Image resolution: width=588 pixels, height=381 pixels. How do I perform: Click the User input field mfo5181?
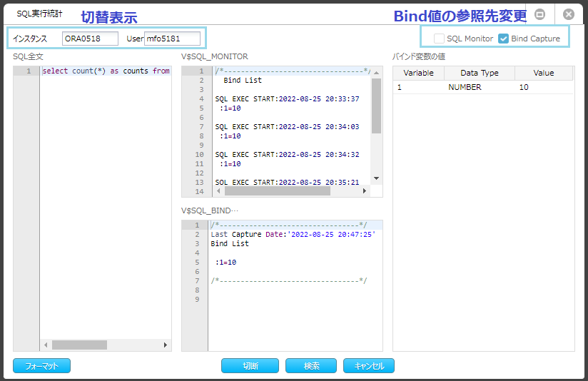pos(172,39)
